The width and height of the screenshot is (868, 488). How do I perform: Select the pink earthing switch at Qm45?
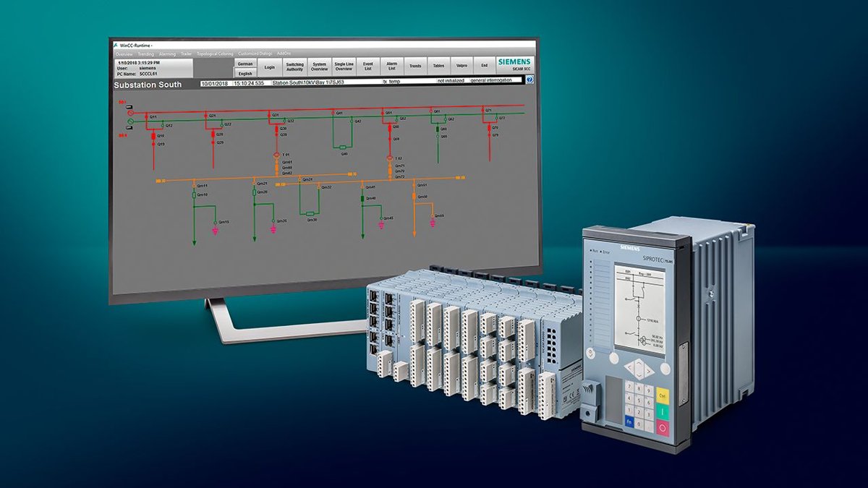[x=381, y=226]
